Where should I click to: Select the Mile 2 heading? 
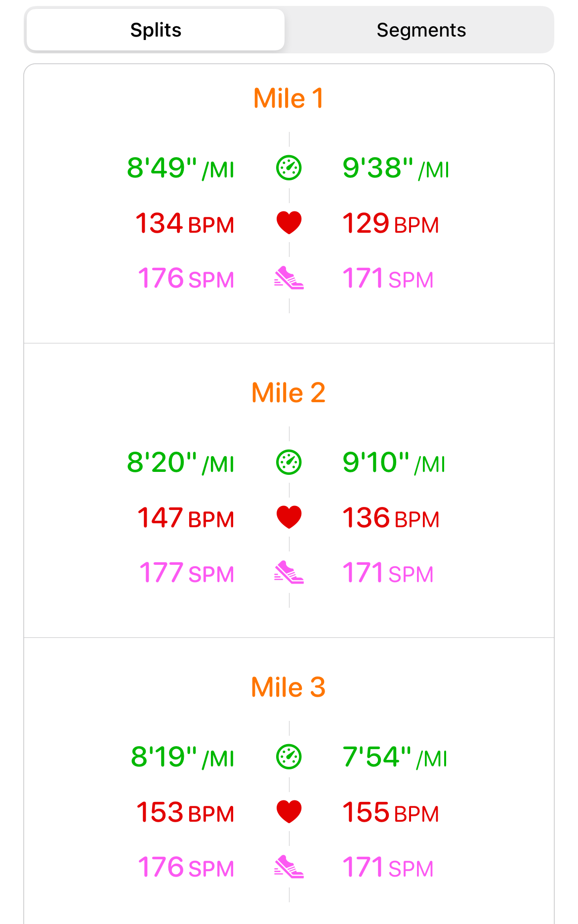(289, 393)
